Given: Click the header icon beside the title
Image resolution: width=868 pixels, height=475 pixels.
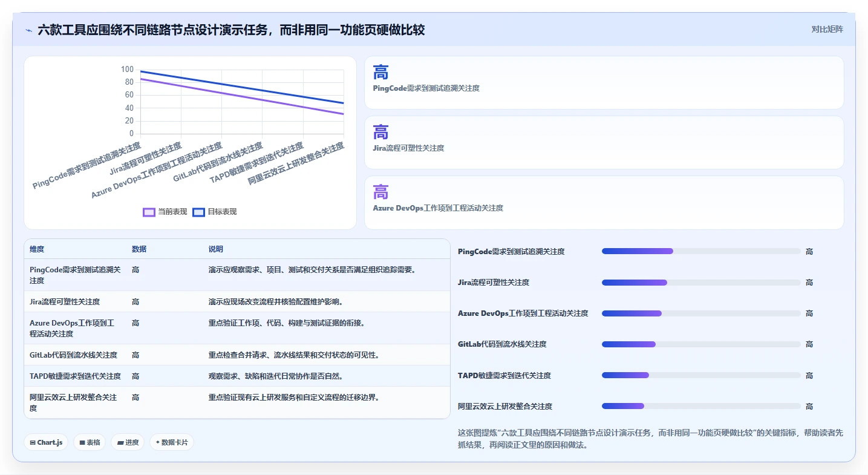Looking at the screenshot, I should point(28,30).
